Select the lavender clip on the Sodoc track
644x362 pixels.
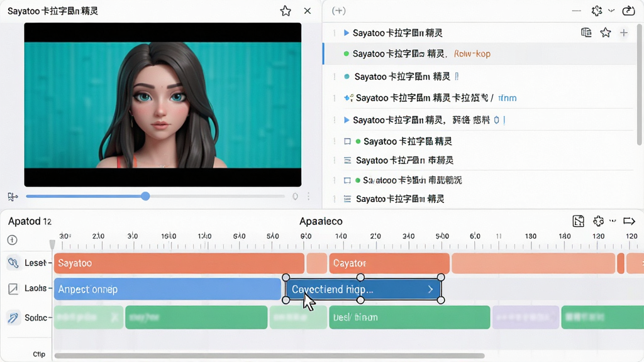coord(526,317)
